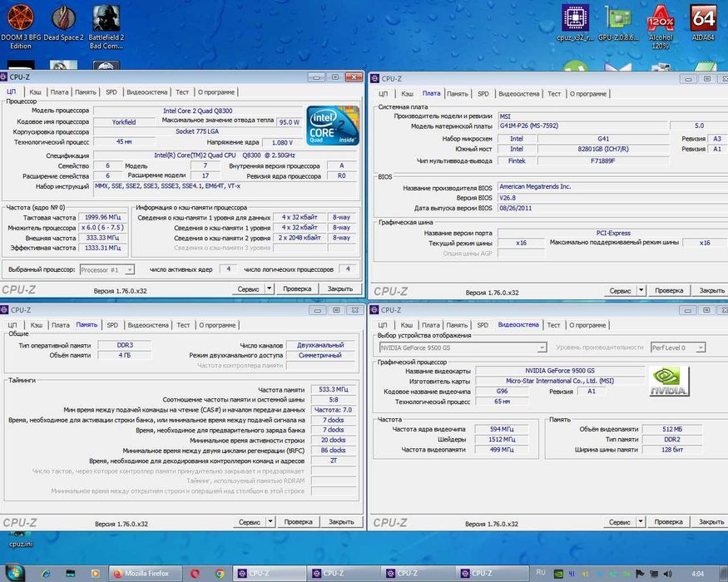This screenshot has width=728, height=582.
Task: Open the system menu icon of the memory CPU-Z window
Action: 5,310
